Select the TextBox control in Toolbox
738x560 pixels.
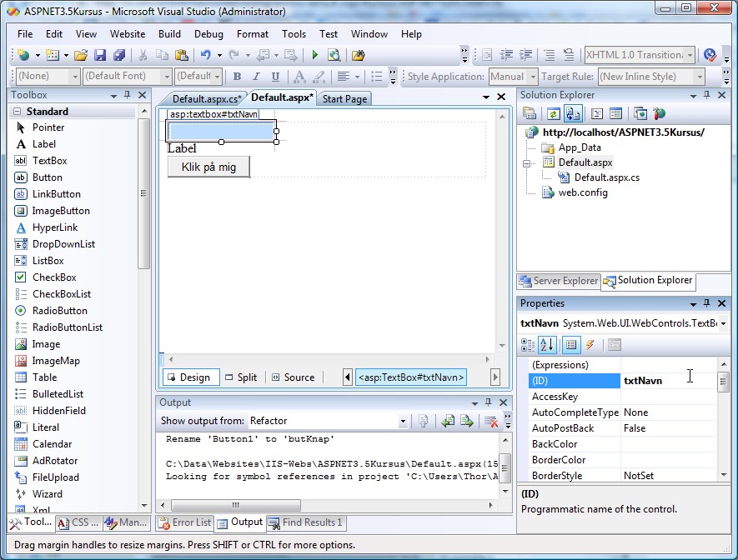(49, 161)
